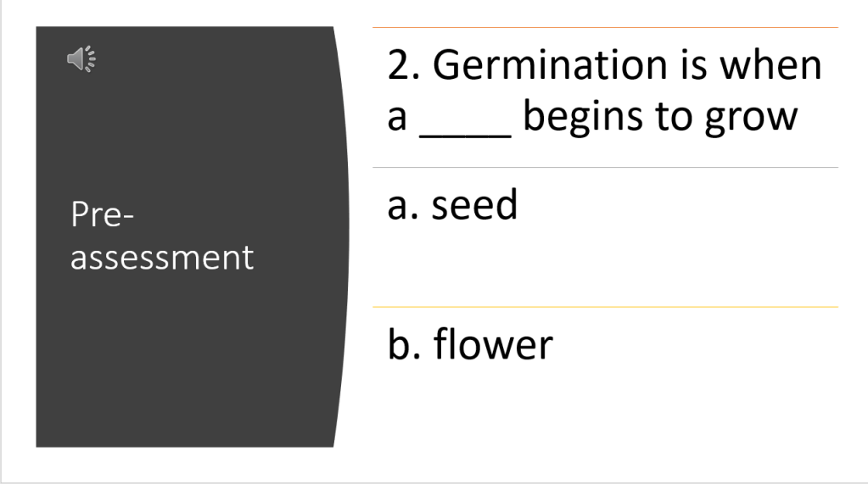Select the Pre-assessment title text
Image resolution: width=868 pixels, height=484 pixels.
pyautogui.click(x=161, y=236)
